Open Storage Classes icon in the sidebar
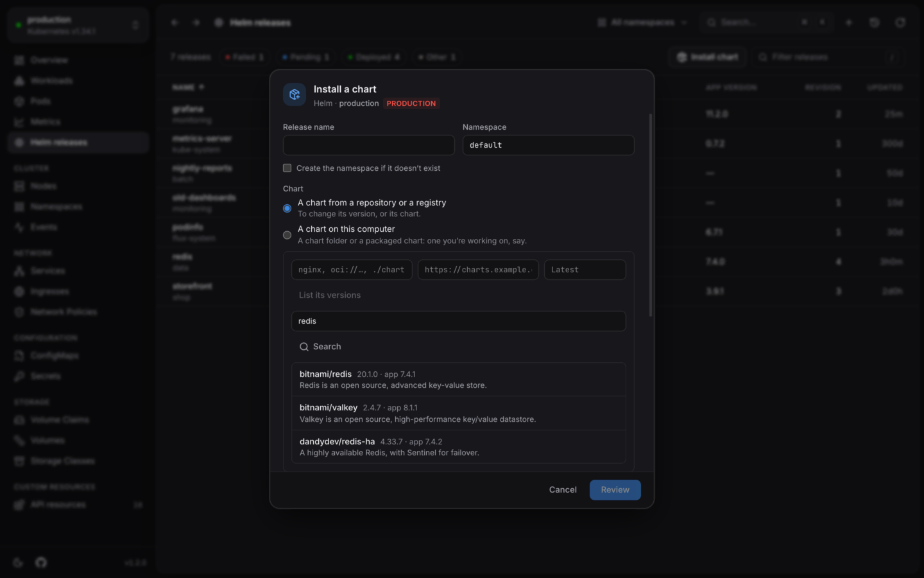 point(19,461)
